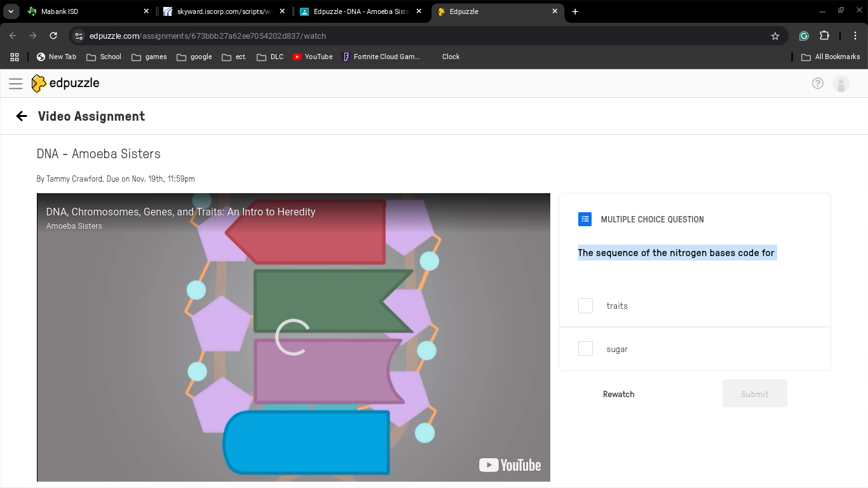Image resolution: width=868 pixels, height=488 pixels.
Task: Click the YouTube logo on video
Action: pos(510,465)
